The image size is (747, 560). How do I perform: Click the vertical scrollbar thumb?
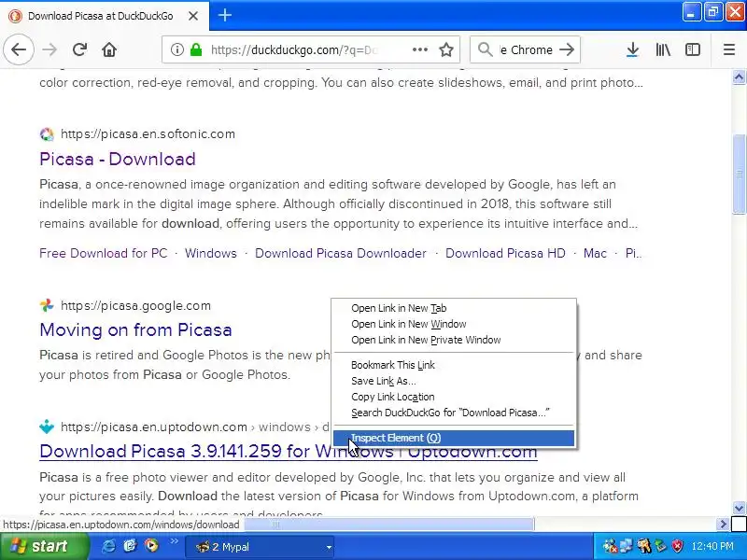(x=739, y=175)
